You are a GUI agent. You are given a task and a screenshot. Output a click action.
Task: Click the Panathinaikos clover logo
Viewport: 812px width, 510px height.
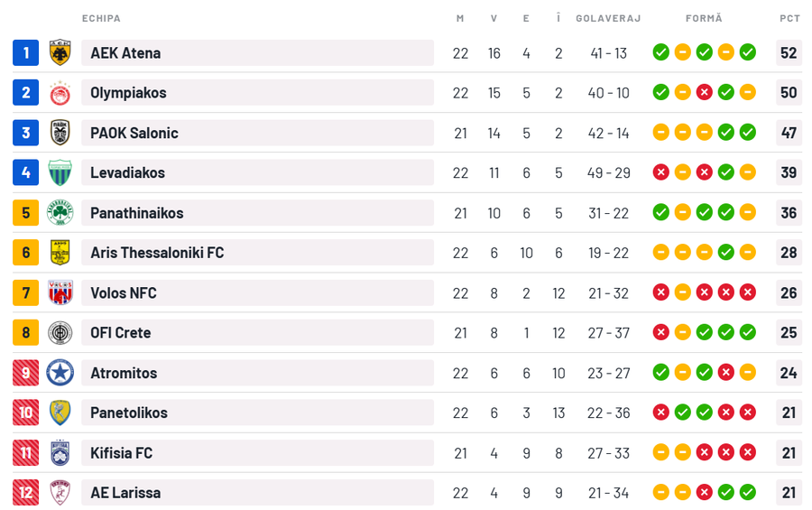click(60, 213)
